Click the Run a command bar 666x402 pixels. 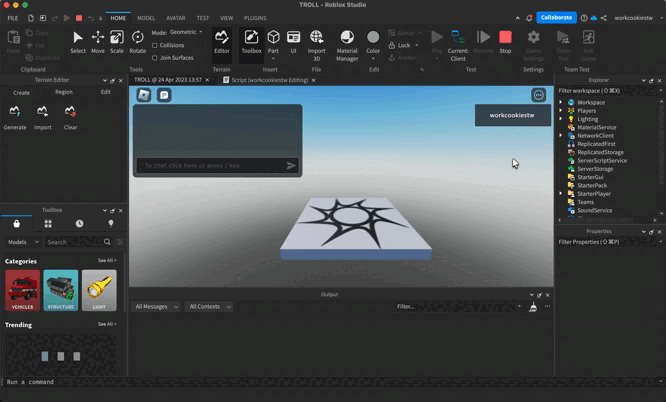click(331, 382)
